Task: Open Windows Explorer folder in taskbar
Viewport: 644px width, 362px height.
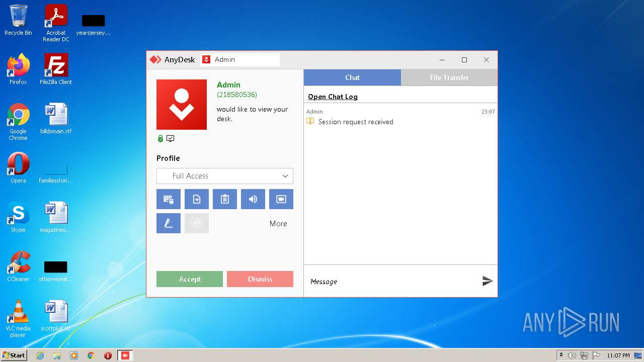Action: point(57,355)
